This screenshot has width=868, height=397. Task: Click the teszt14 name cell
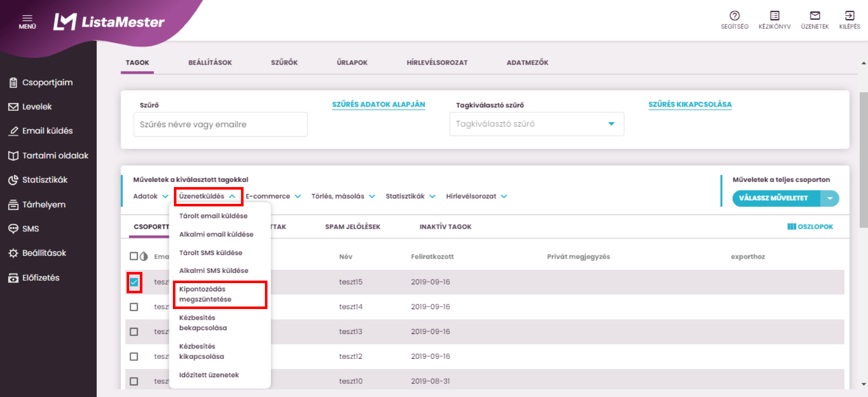[351, 307]
